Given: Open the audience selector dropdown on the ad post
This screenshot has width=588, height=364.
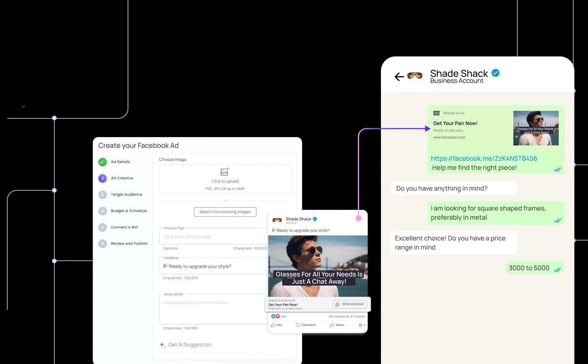Looking at the screenshot, I should click(x=362, y=325).
